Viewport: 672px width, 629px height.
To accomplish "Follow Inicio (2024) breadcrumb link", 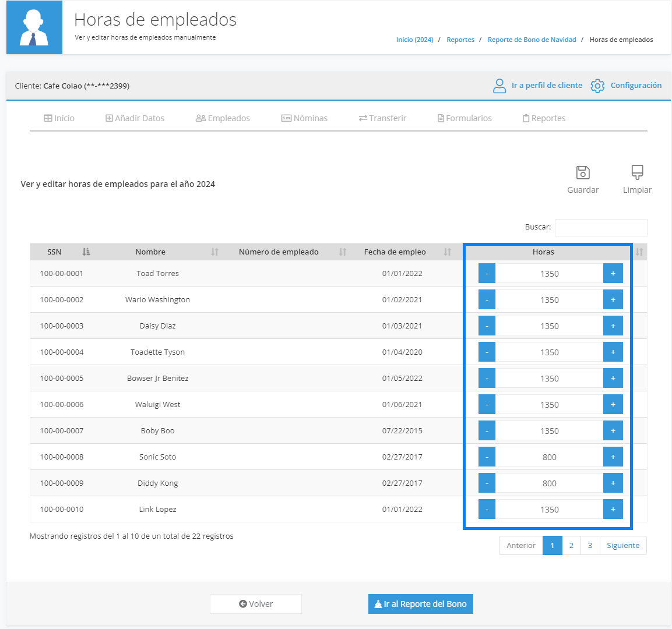I will click(x=414, y=40).
